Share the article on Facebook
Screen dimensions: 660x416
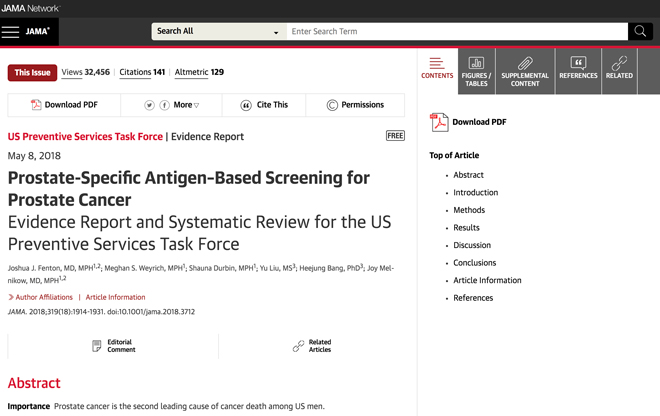pos(165,105)
